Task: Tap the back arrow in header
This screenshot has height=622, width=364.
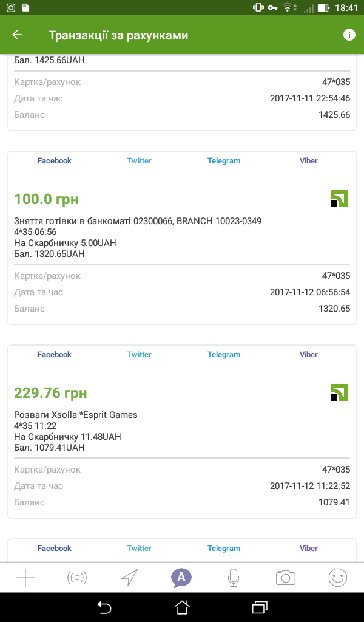Action: (17, 35)
